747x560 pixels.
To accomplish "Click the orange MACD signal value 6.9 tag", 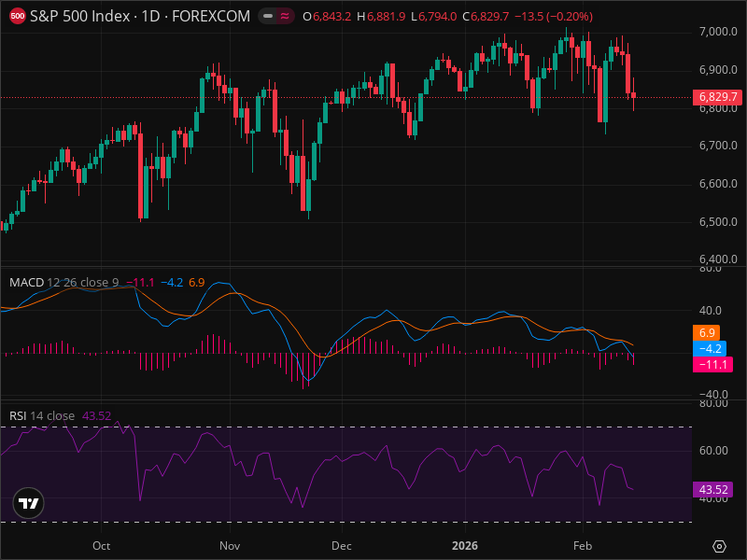I will 707,333.
